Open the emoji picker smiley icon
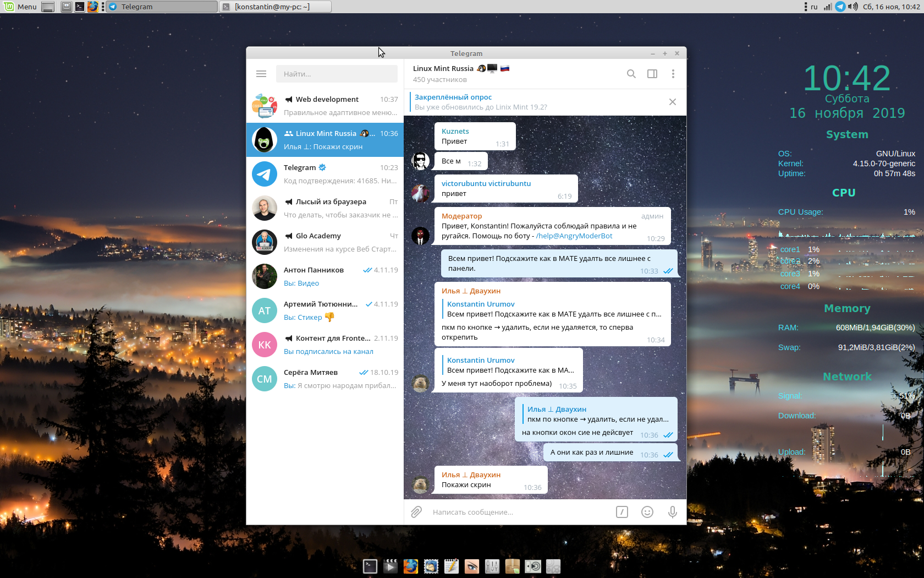The width and height of the screenshot is (924, 578). click(x=647, y=512)
